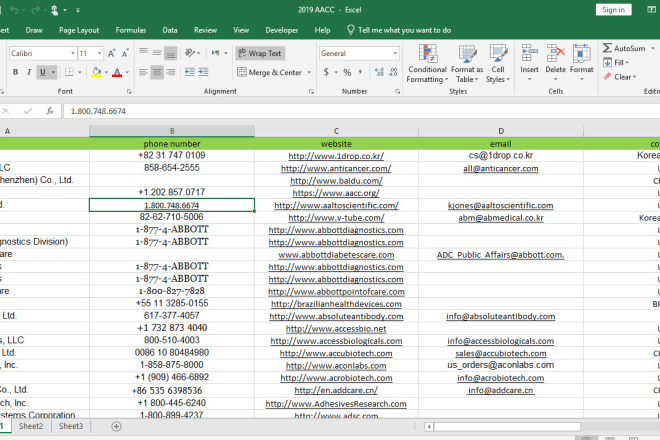Apply Middle Align vertical alignment
660x440 pixels.
pos(157,53)
